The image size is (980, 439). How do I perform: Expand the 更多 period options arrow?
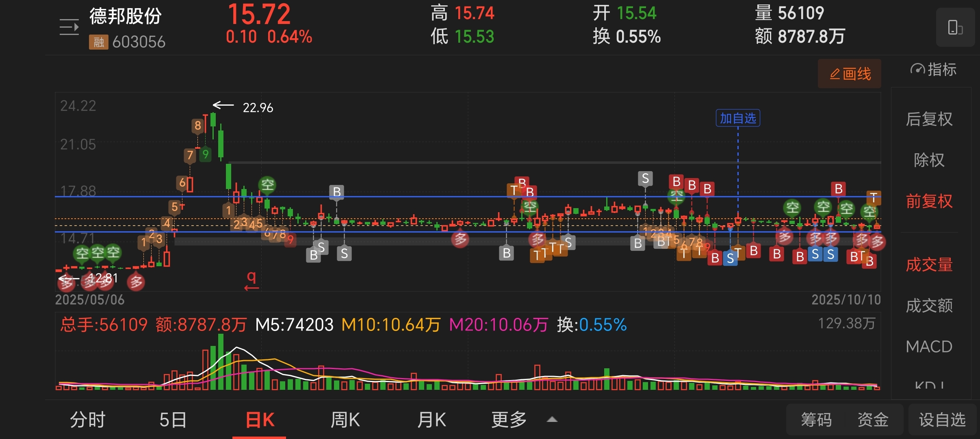point(552,419)
